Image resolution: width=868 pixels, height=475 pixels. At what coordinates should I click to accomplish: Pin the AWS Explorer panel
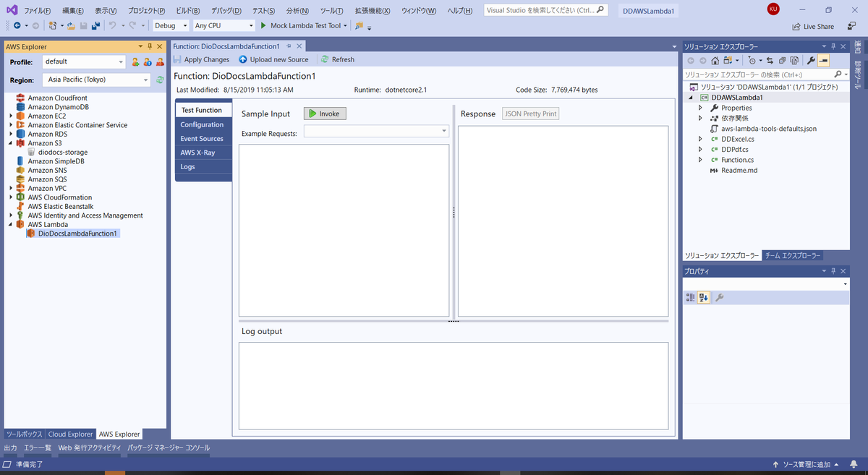(150, 46)
